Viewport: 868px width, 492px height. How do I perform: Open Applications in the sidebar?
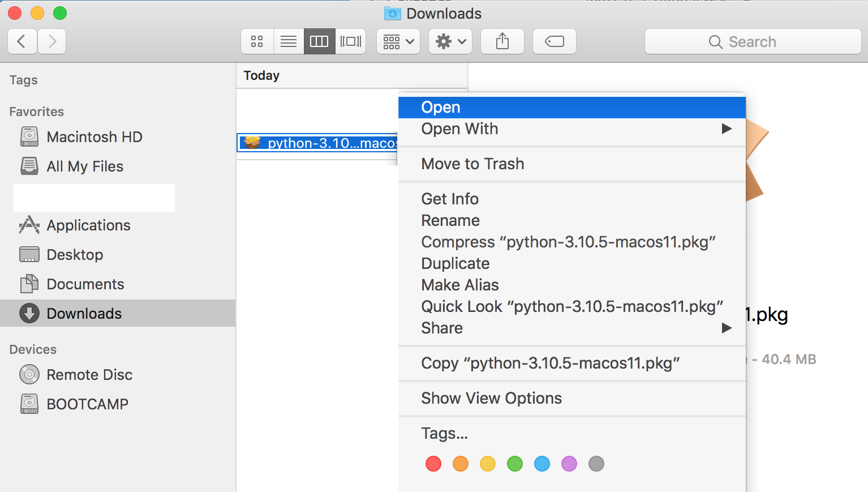118,225
